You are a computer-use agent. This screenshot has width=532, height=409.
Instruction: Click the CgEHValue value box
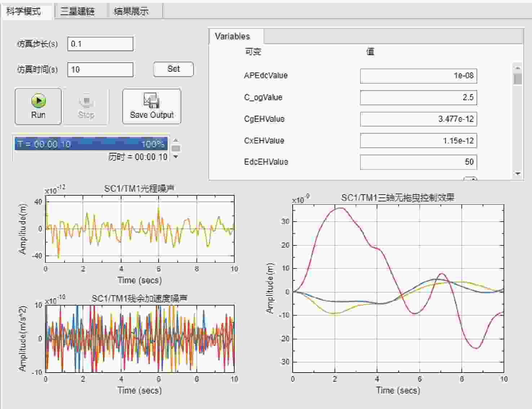(418, 119)
